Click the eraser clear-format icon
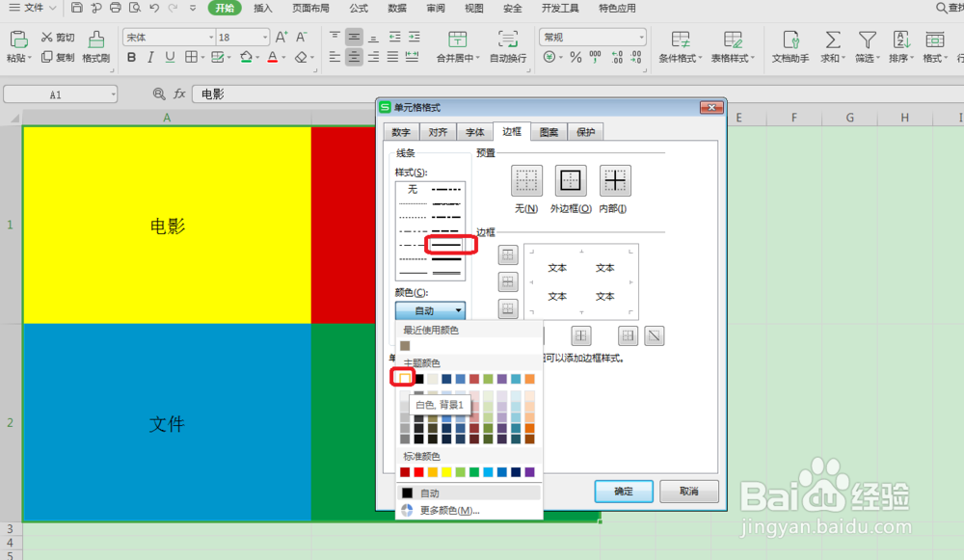964x560 pixels. [x=301, y=57]
